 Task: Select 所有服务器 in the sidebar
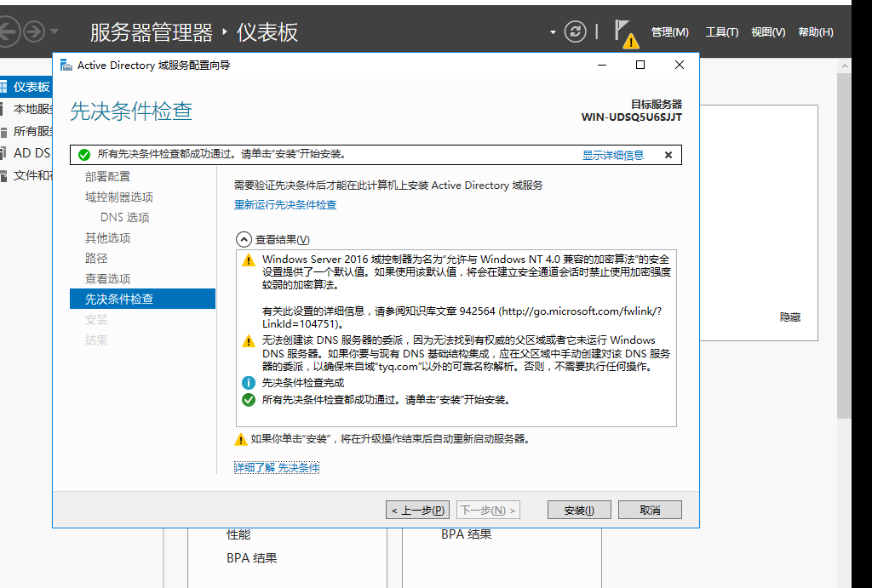pyautogui.click(x=26, y=131)
